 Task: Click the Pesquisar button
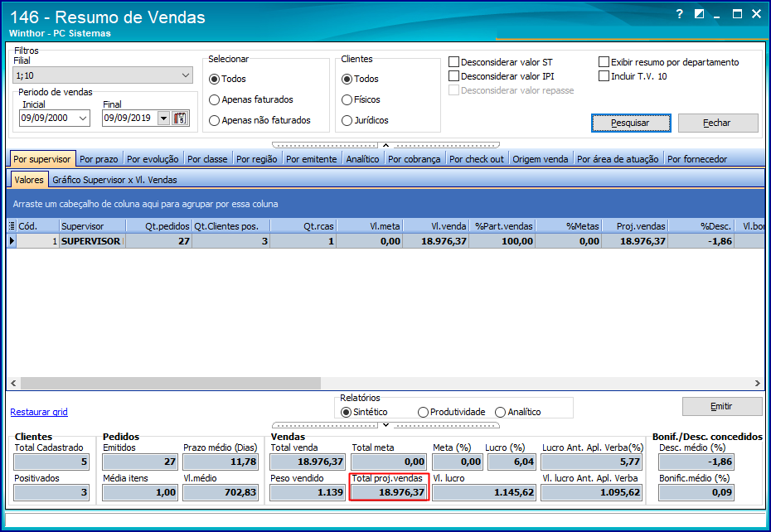point(631,123)
